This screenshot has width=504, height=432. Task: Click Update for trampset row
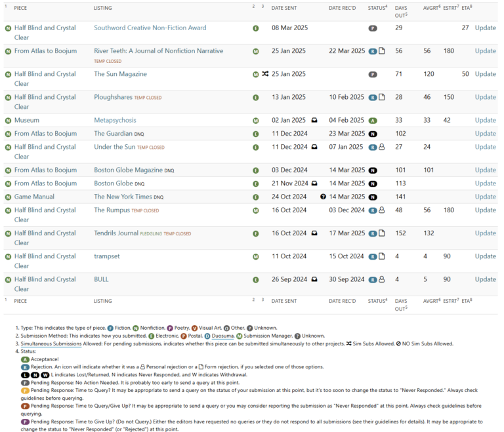(x=486, y=256)
